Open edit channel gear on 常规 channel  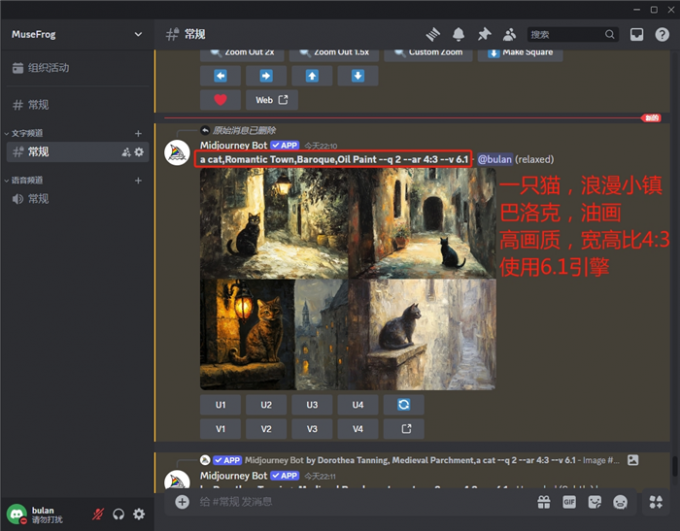pos(139,152)
